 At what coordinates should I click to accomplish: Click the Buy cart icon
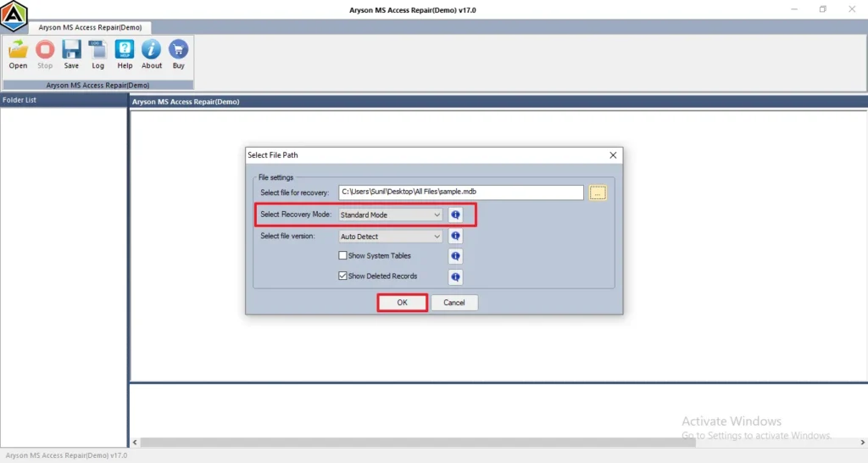click(178, 53)
